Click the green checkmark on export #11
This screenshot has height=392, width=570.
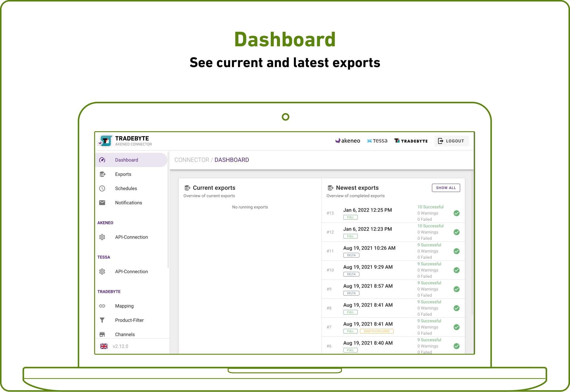(457, 251)
